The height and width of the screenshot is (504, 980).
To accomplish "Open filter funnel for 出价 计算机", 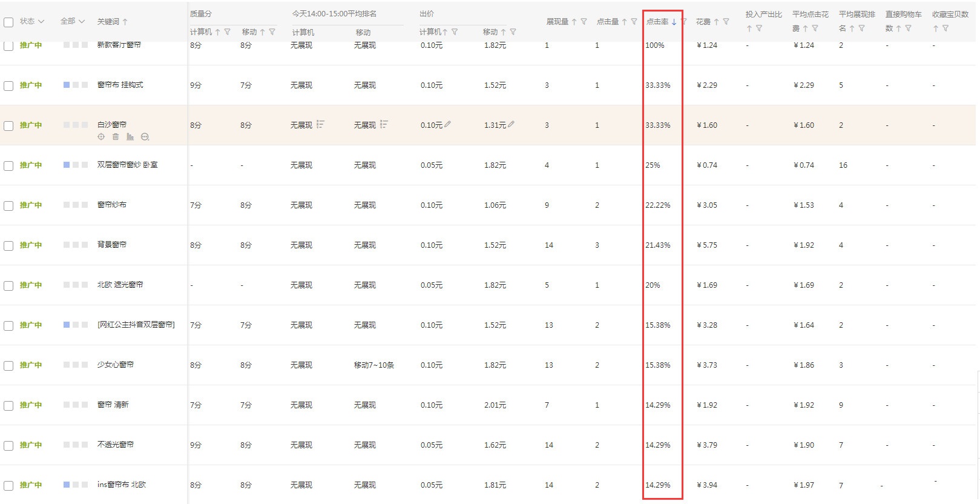I will tap(455, 32).
